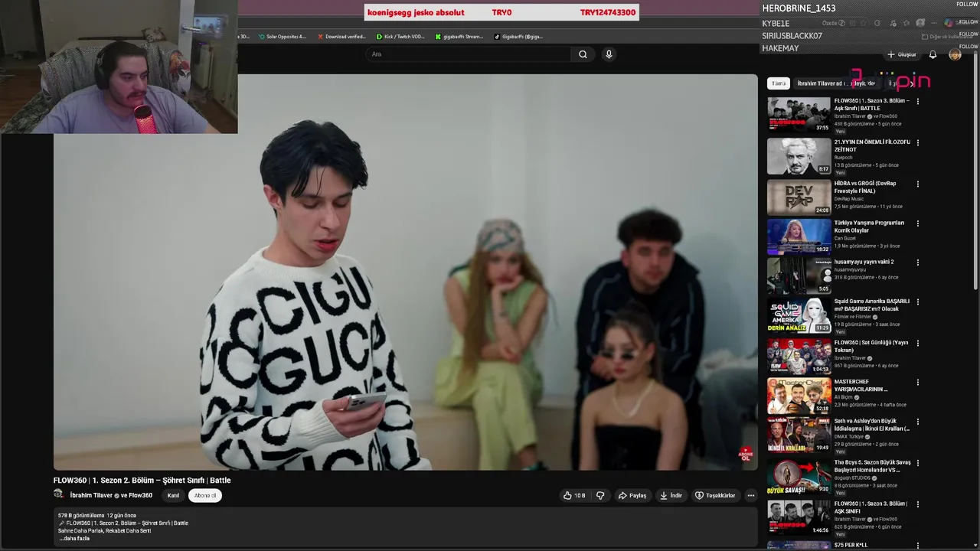Open Squid Game Amerika video title
Viewport: 980px width, 551px height.
[x=872, y=305]
